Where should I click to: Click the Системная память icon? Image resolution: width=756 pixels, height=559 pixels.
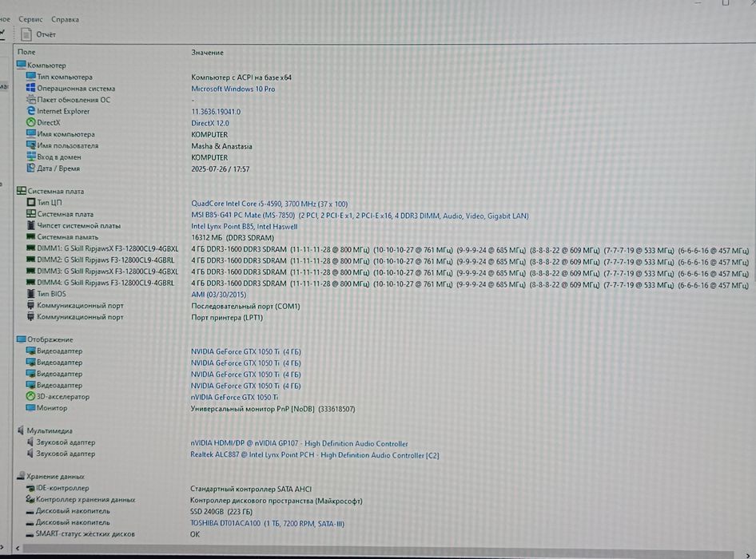point(31,236)
